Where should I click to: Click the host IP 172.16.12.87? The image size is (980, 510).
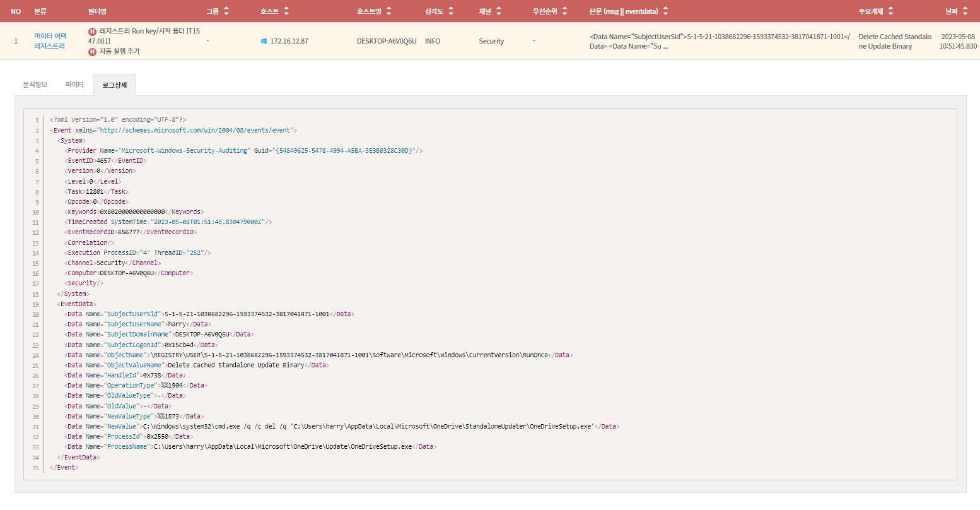(x=289, y=41)
